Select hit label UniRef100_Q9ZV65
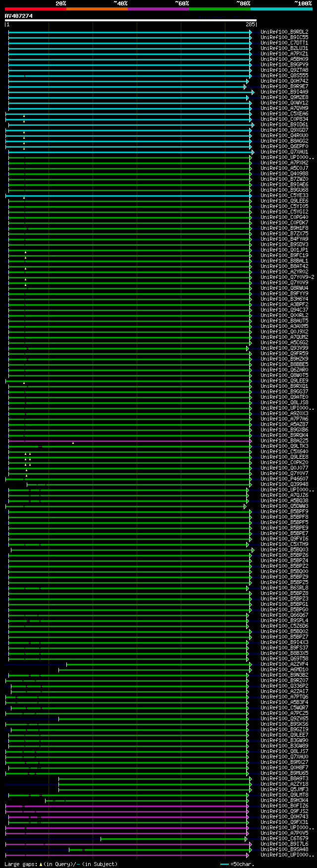317x868 pixels. pyautogui.click(x=284, y=718)
